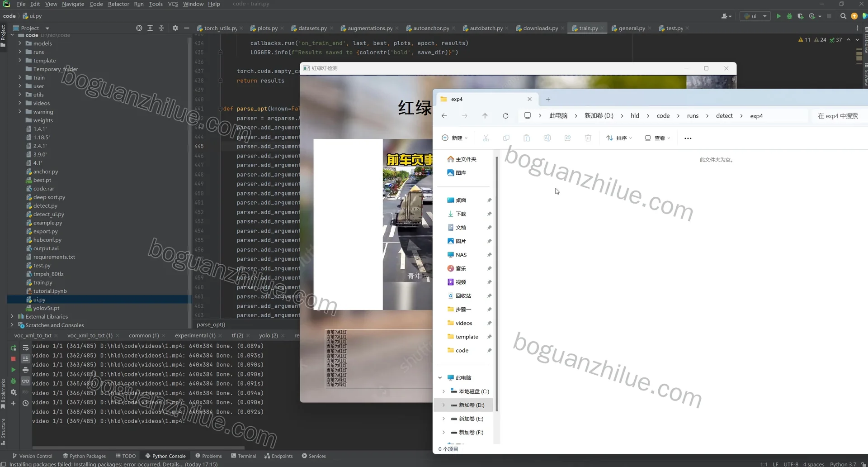Open the 排序 sort dropdown

(619, 138)
